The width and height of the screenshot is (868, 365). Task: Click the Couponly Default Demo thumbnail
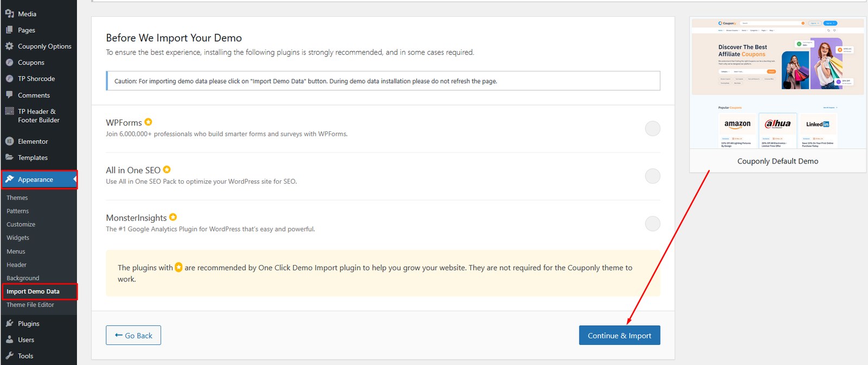(x=777, y=84)
